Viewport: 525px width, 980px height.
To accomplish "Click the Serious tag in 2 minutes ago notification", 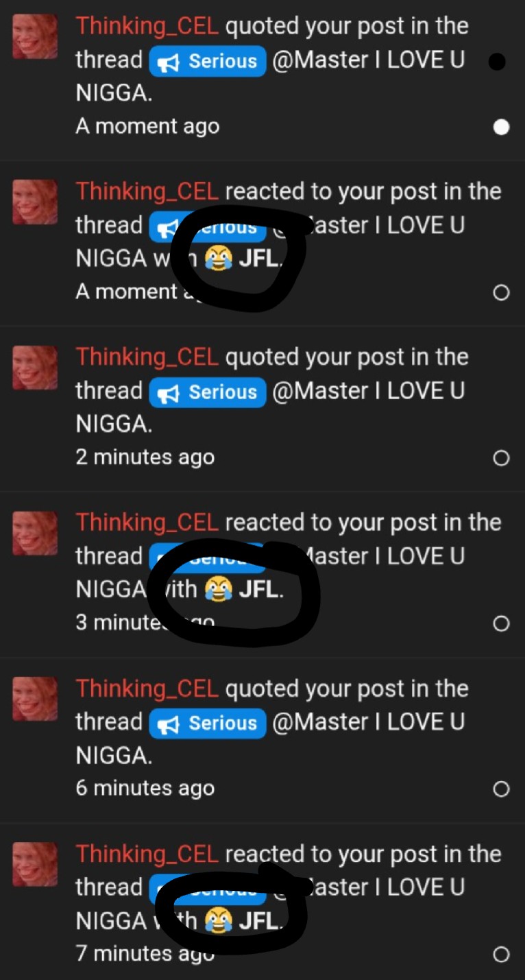I will 207,392.
